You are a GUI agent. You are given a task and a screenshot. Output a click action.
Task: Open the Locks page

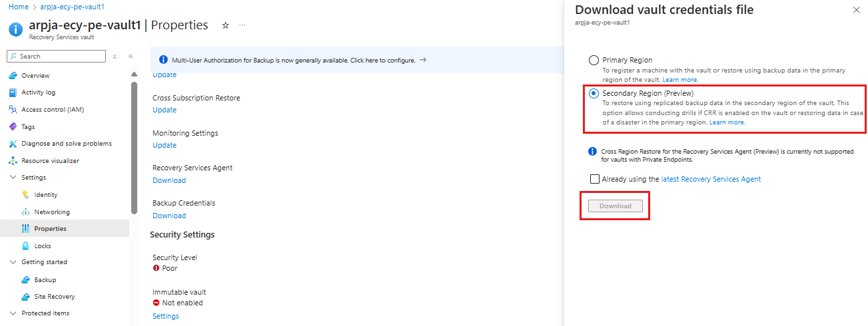[43, 246]
